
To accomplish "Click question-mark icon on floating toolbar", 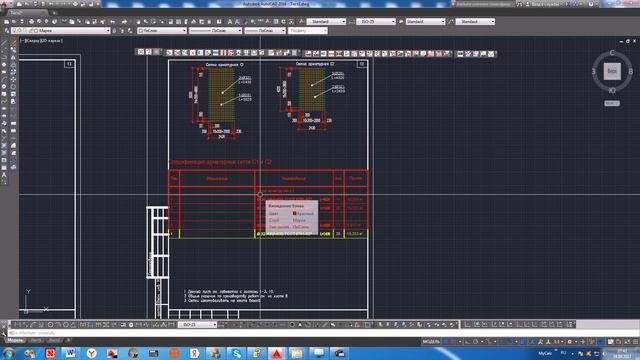I will (149, 52).
